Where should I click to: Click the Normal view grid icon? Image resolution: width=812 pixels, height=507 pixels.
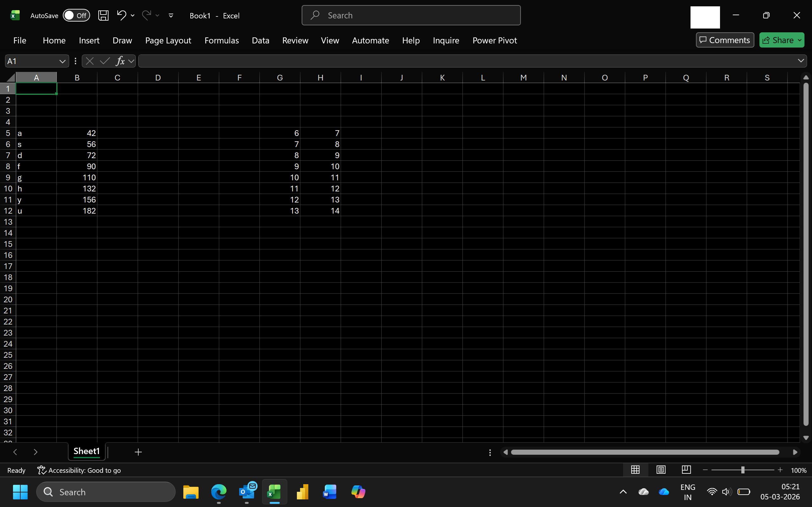(x=635, y=470)
